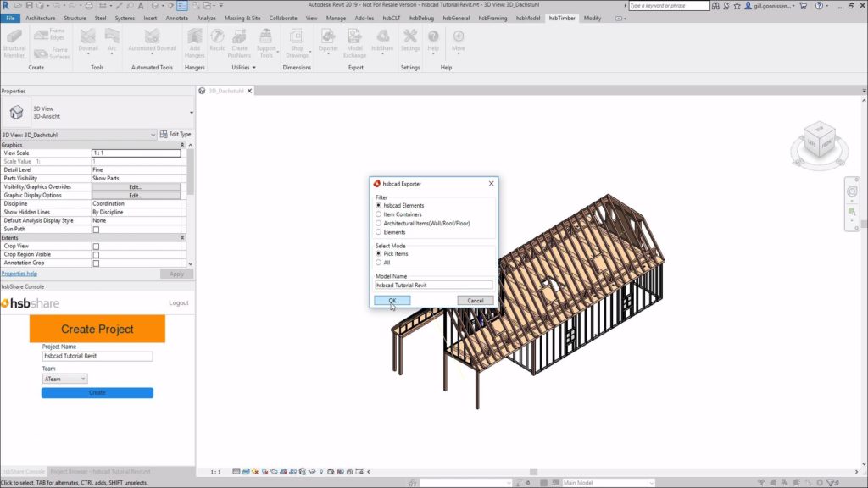Screen dimensions: 868x488
Task: Switch to the Modify ribbon tab
Action: 593,19
